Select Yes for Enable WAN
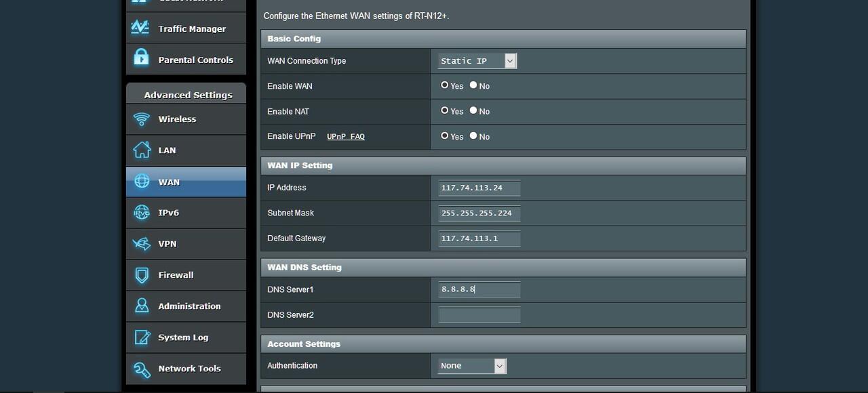Screen dimensions: 868x393 445,85
